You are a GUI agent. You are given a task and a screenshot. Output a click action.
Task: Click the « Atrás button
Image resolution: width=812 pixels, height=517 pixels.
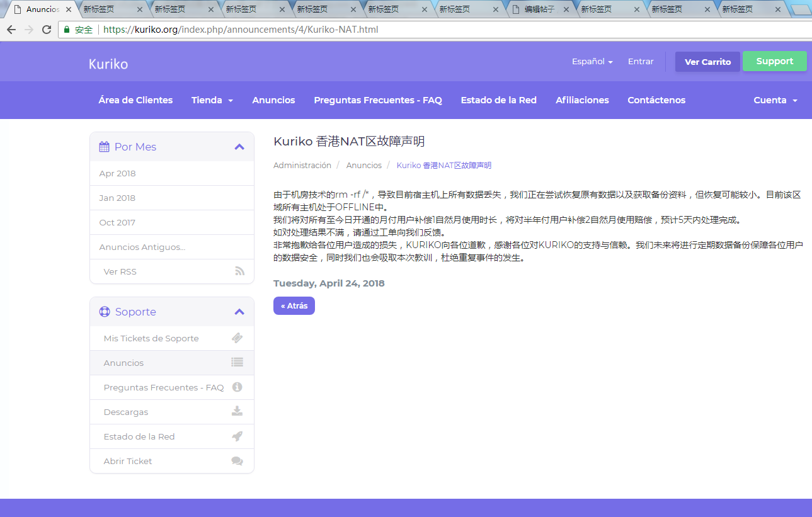(294, 305)
